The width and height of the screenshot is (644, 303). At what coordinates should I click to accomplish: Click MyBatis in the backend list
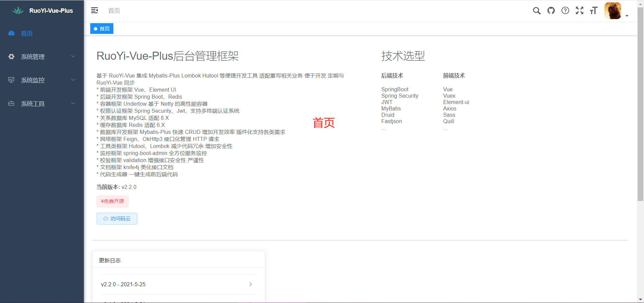coord(391,108)
